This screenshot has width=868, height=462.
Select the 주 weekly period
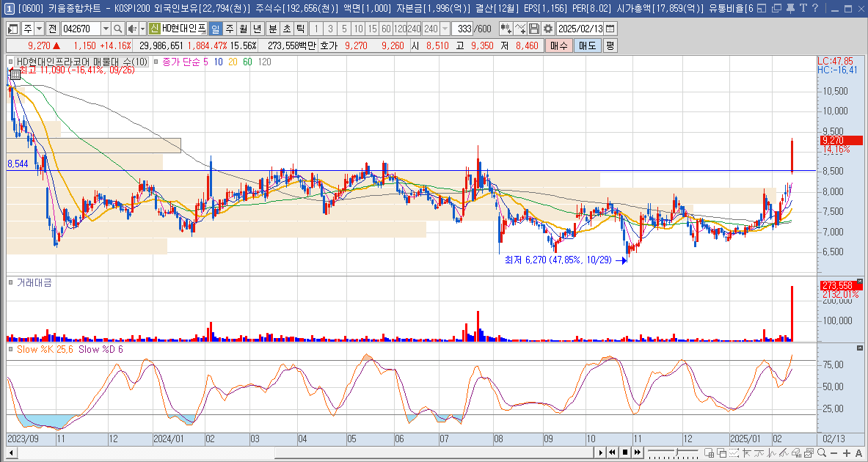(x=229, y=29)
